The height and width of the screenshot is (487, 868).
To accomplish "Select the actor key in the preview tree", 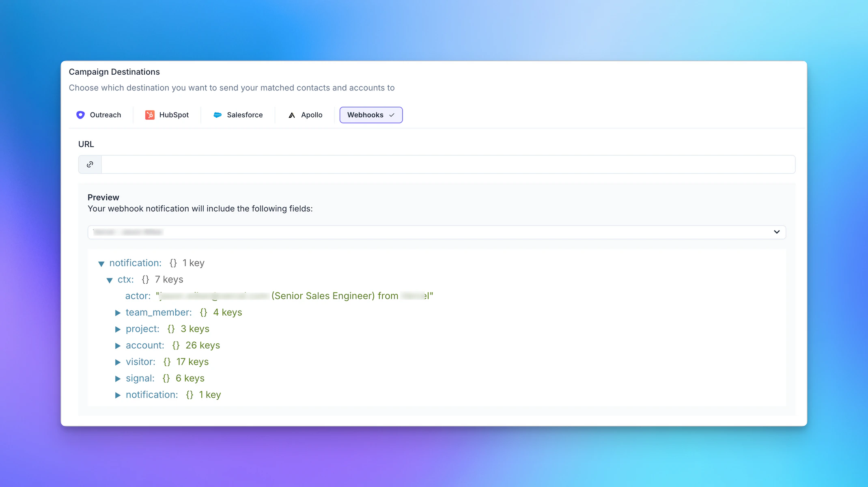I will (x=137, y=296).
